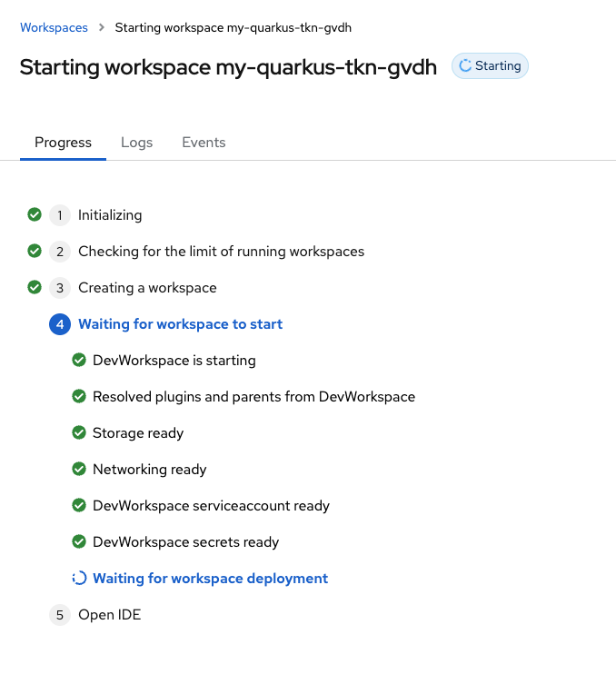Select the Initializing step
The height and width of the screenshot is (684, 616).
pos(110,215)
